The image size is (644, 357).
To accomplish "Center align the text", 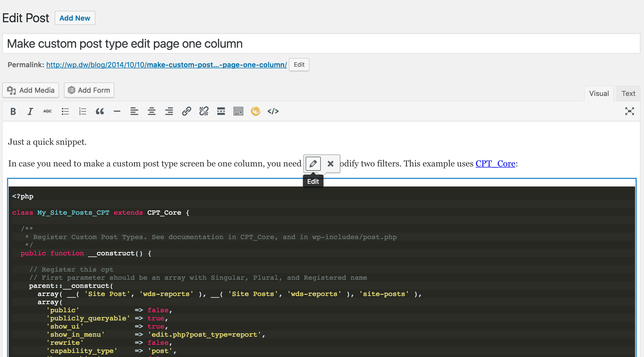I will click(x=152, y=111).
